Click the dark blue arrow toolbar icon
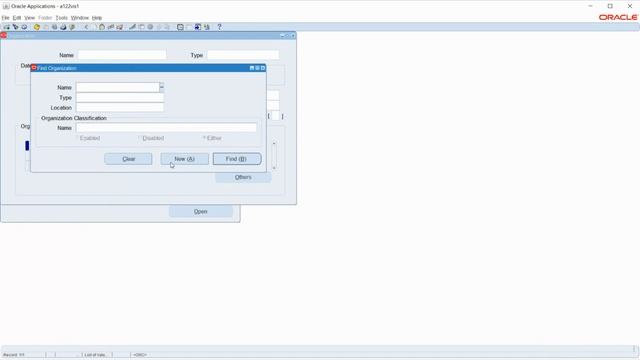640x360 pixels. pos(198,27)
